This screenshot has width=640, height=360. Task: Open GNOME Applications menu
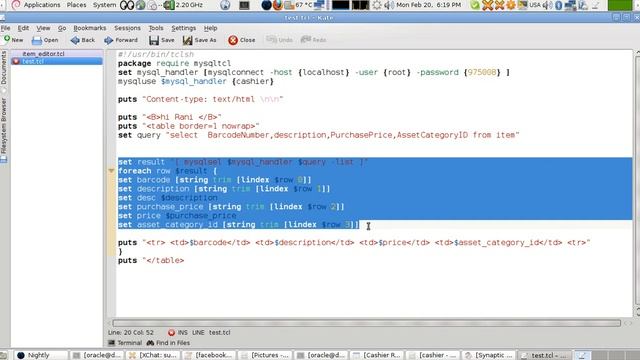point(42,5)
